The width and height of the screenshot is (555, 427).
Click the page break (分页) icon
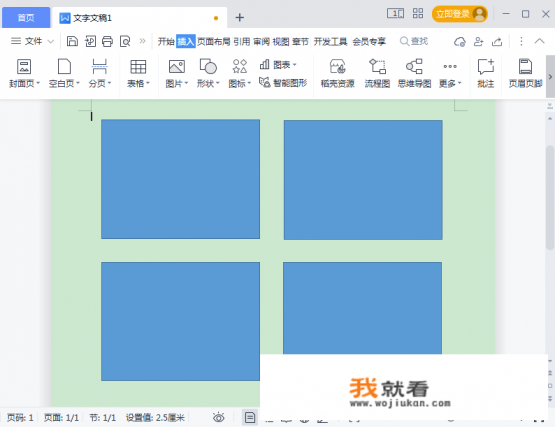[99, 67]
